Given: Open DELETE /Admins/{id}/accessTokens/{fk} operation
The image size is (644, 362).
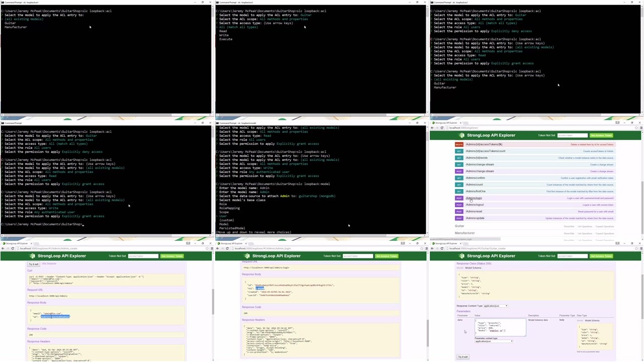Looking at the screenshot, I should pyautogui.click(x=484, y=144).
